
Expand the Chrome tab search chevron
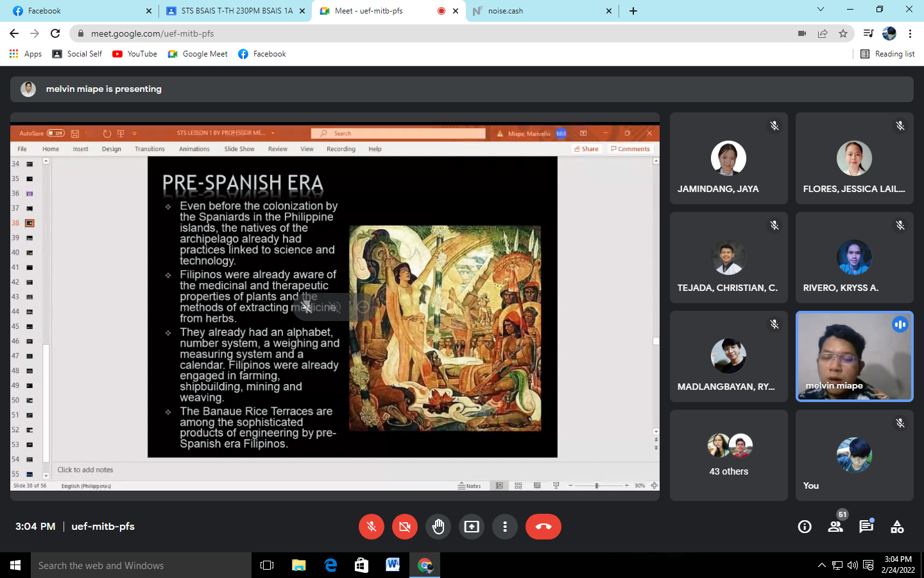(820, 9)
